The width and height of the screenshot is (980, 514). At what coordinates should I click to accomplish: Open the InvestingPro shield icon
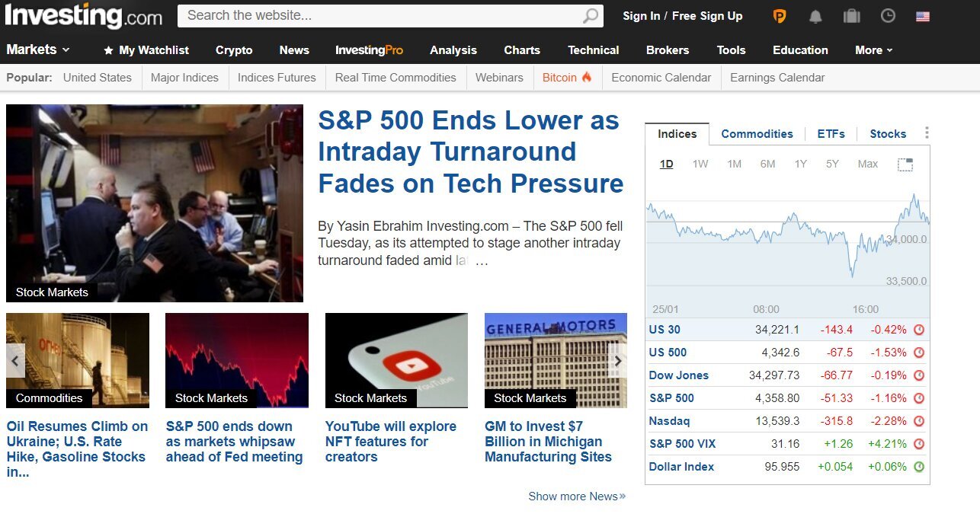coord(779,16)
